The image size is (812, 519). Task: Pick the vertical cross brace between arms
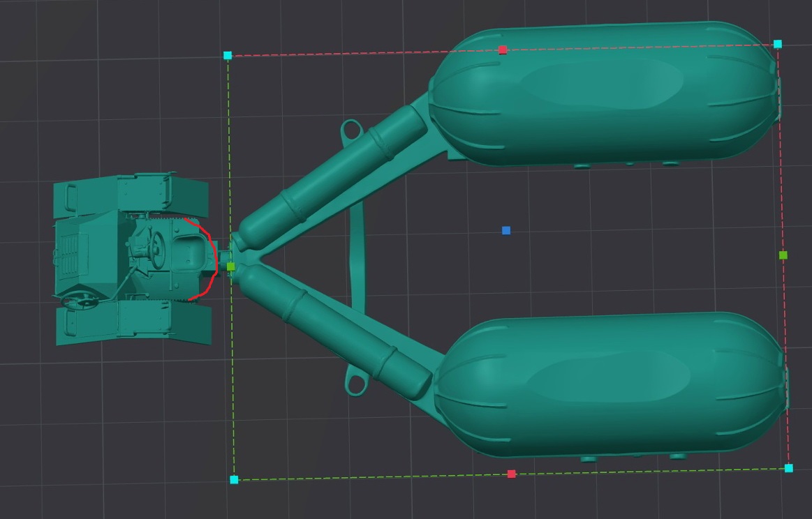tap(357, 258)
